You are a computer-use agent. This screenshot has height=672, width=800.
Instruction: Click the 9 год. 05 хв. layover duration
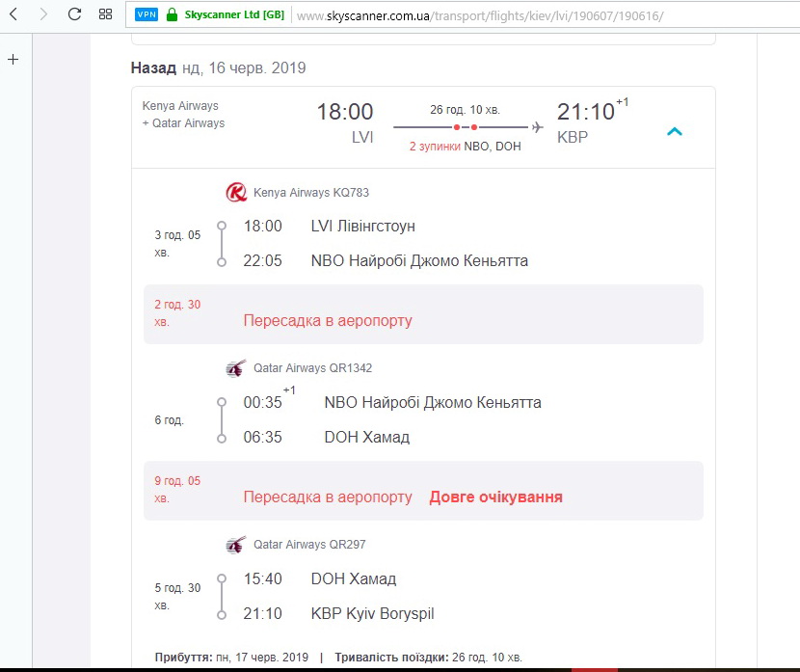coord(177,490)
